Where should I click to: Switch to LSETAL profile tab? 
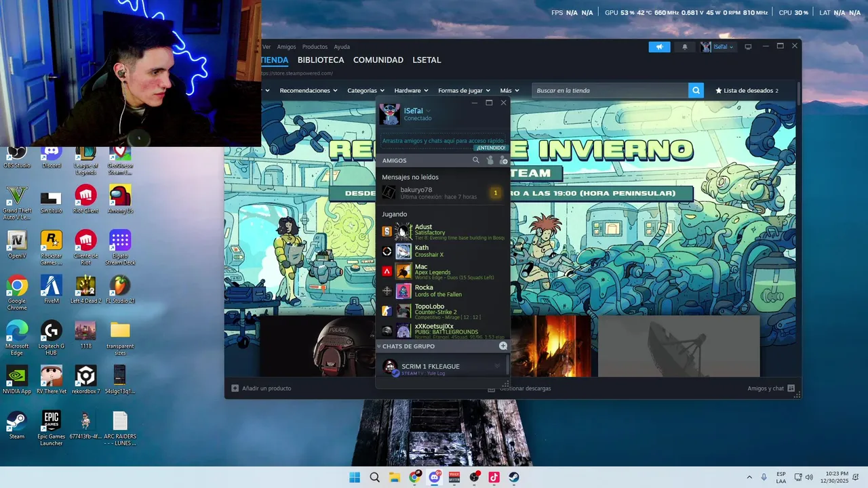427,60
